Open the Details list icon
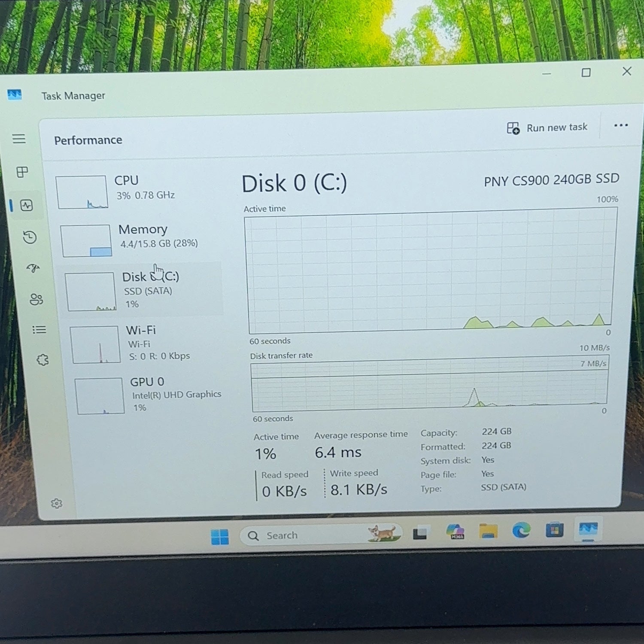The width and height of the screenshot is (644, 644). click(39, 330)
